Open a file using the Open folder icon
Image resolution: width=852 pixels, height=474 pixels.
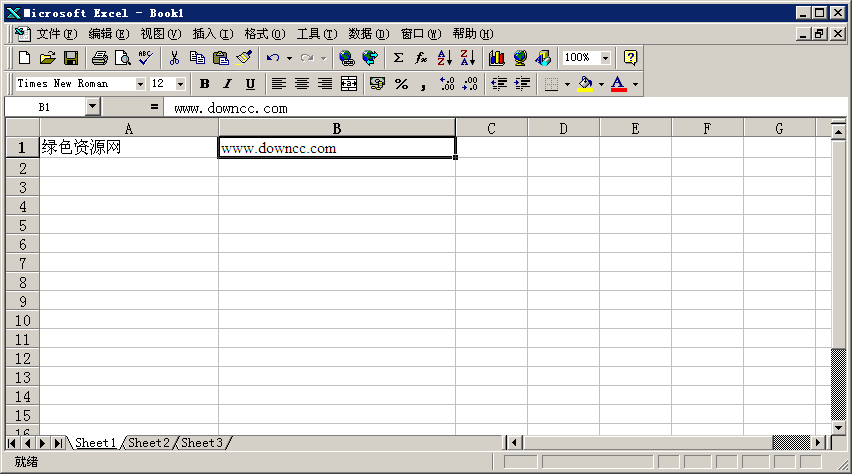tap(47, 58)
